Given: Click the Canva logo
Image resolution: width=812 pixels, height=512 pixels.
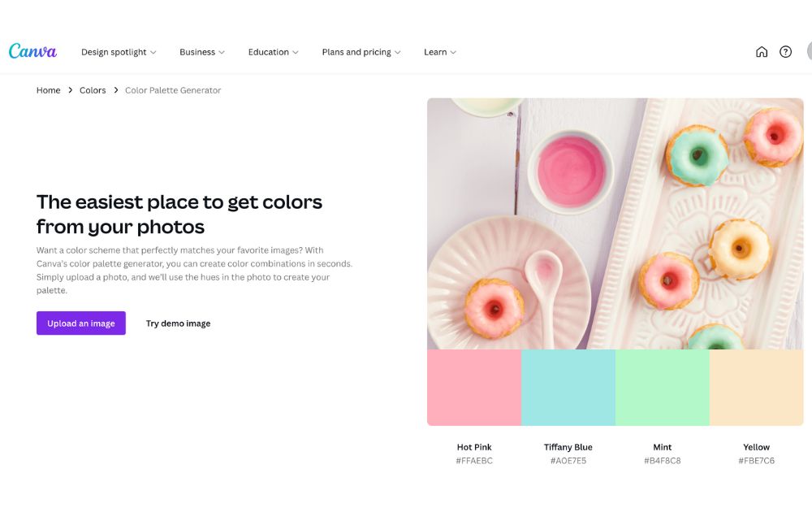Looking at the screenshot, I should coord(32,51).
